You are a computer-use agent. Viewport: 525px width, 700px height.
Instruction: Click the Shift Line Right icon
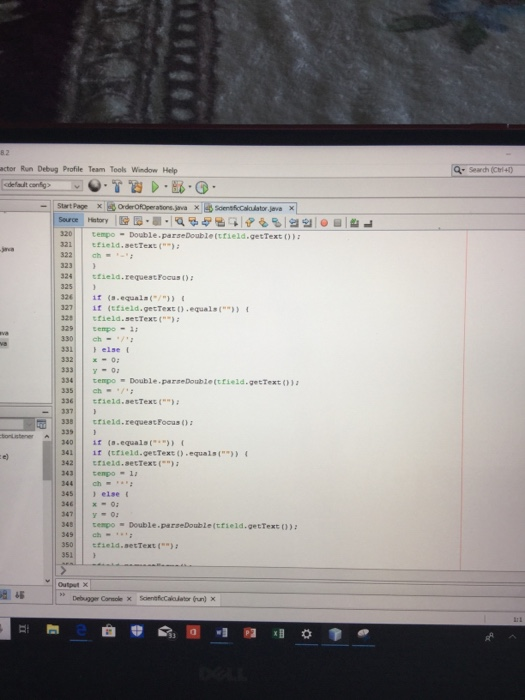click(307, 222)
